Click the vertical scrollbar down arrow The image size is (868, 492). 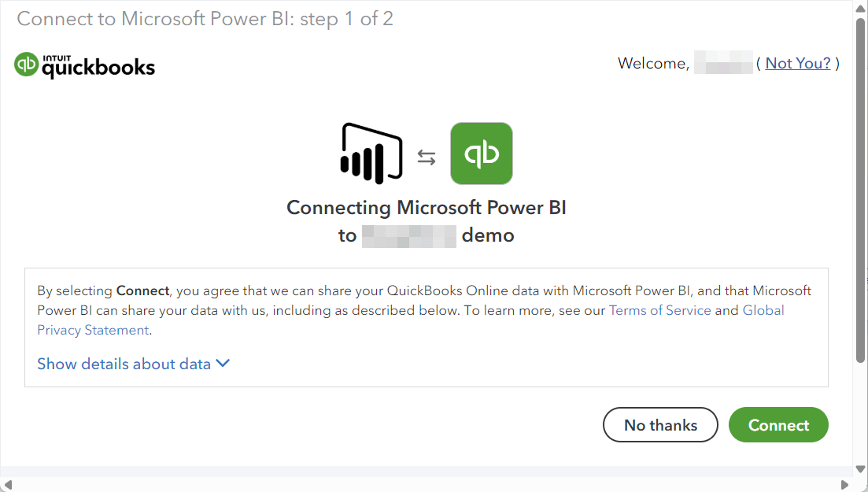point(860,469)
